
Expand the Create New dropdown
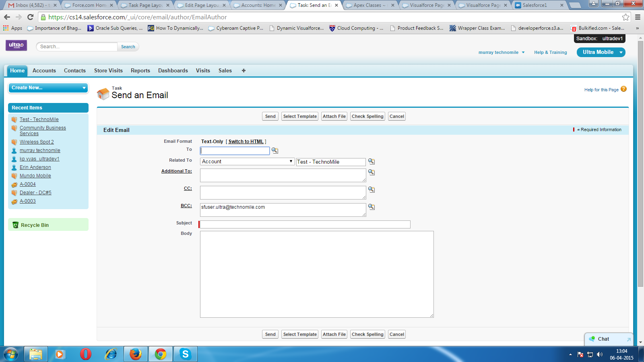click(48, 88)
